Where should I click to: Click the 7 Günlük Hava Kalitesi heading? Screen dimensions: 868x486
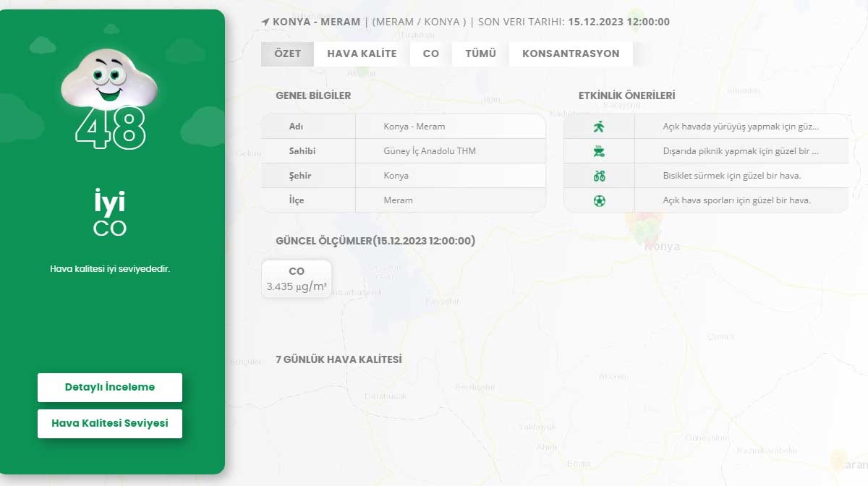339,359
